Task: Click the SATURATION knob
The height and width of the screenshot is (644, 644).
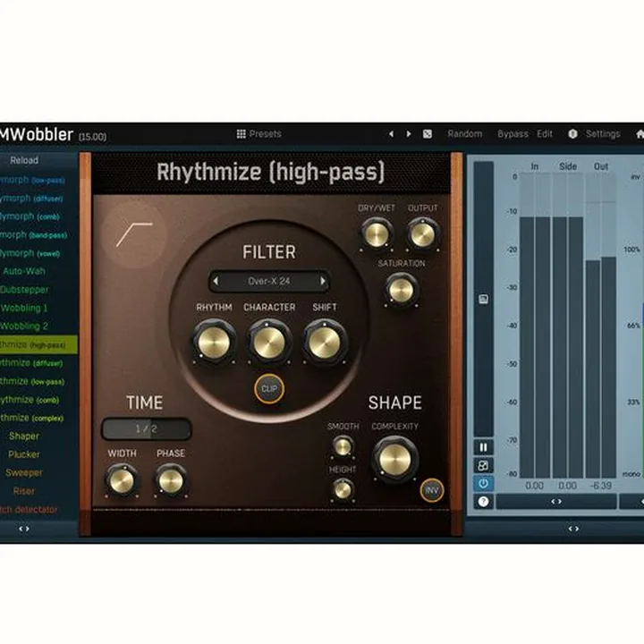Action: point(401,291)
